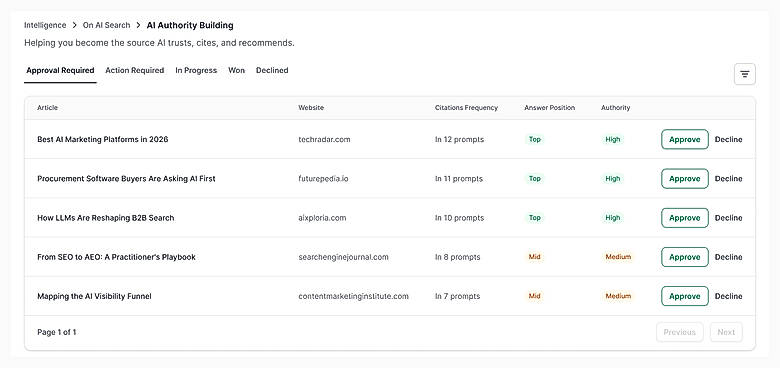This screenshot has height=368, width=780.
Task: Open From SEO to AEO: A Practitioner's Playbook
Action: [116, 257]
